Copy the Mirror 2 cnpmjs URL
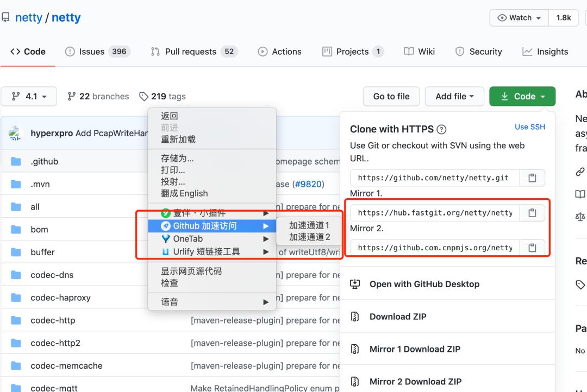Image resolution: width=587 pixels, height=392 pixels. pyautogui.click(x=531, y=247)
